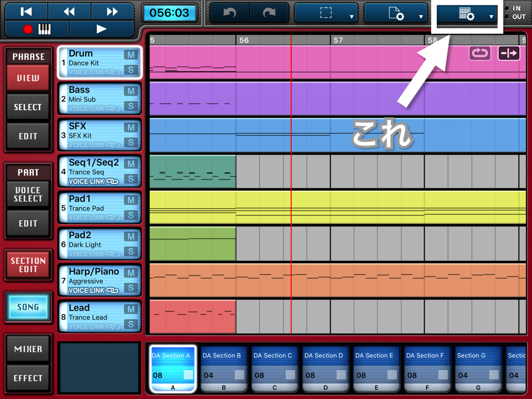The width and height of the screenshot is (532, 399).
Task: Mute the SFX track
Action: click(x=131, y=127)
